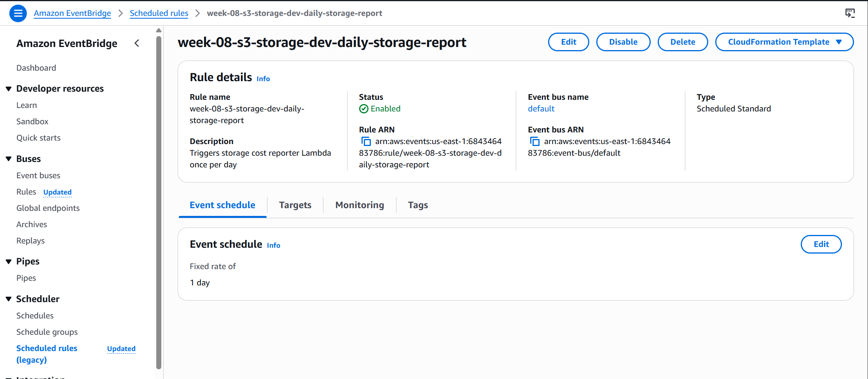Switch to the Monitoring tab
Image resolution: width=868 pixels, height=379 pixels.
point(360,205)
